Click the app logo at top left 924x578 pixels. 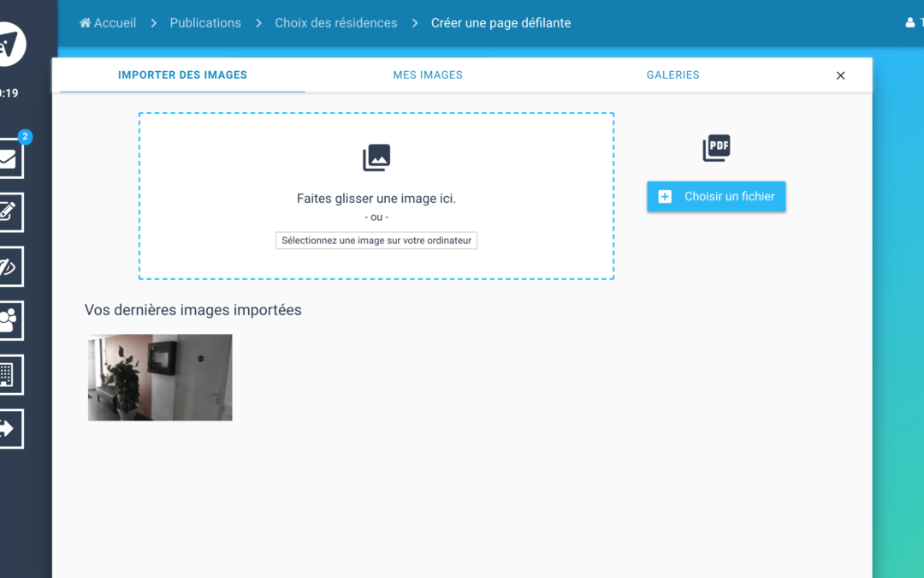coord(10,45)
